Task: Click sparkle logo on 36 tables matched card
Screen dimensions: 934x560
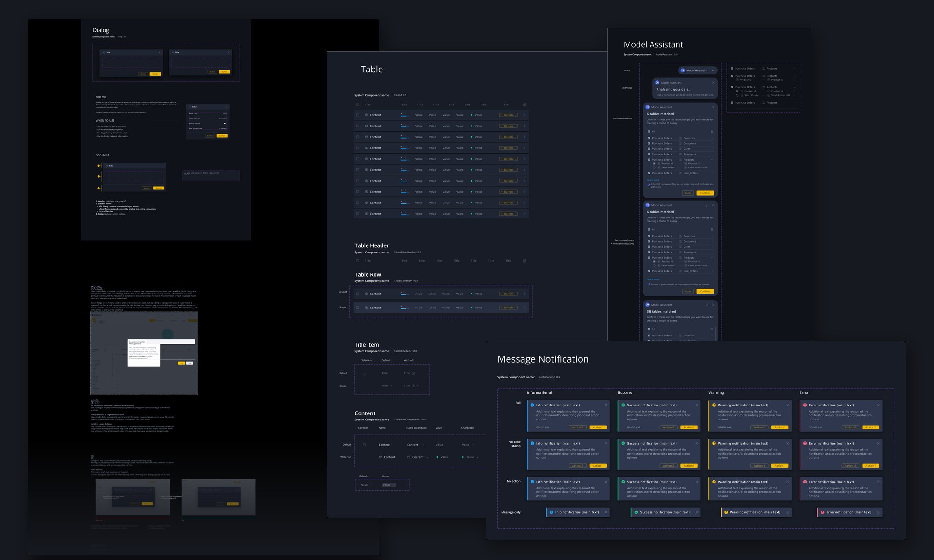Action: [648, 305]
